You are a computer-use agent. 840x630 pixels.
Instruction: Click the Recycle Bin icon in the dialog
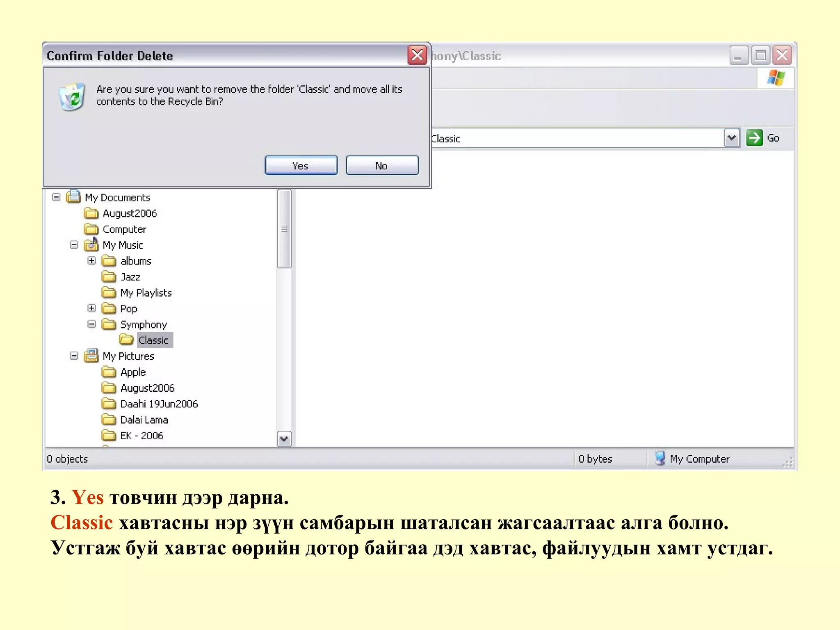pos(72,97)
